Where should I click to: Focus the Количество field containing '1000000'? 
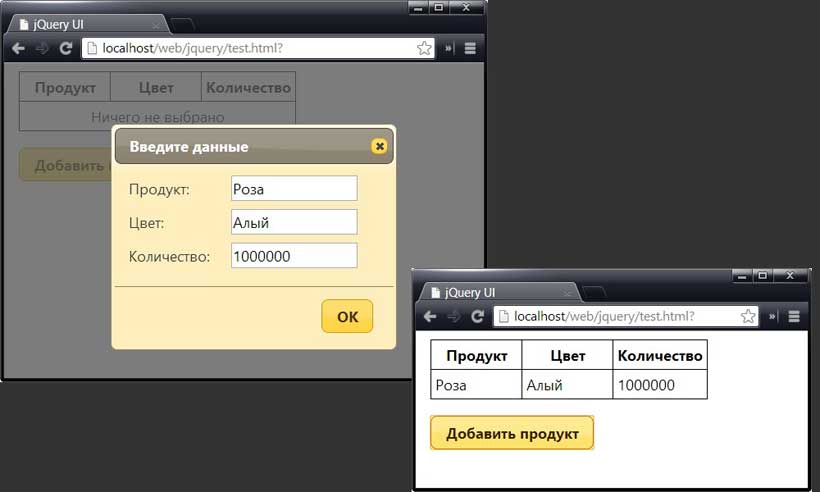[294, 256]
